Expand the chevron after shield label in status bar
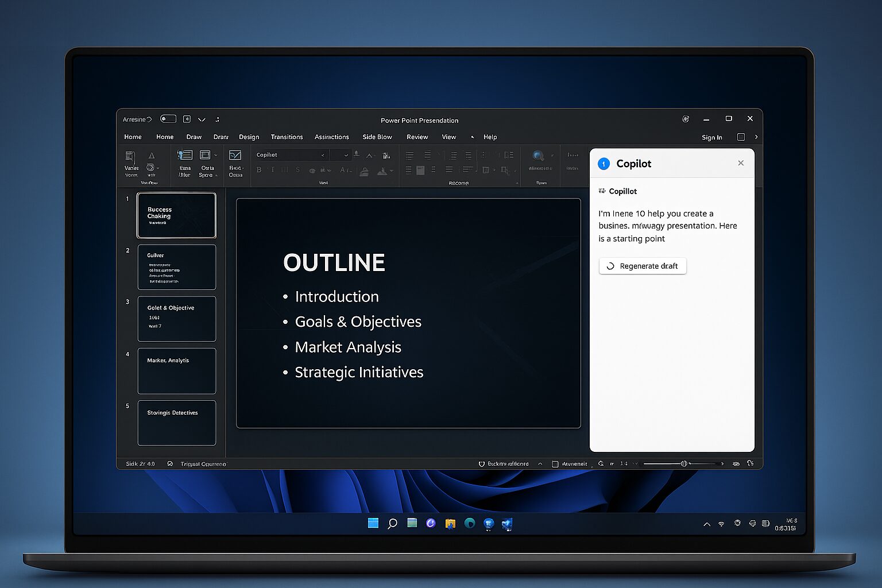The width and height of the screenshot is (882, 588). coord(540,464)
